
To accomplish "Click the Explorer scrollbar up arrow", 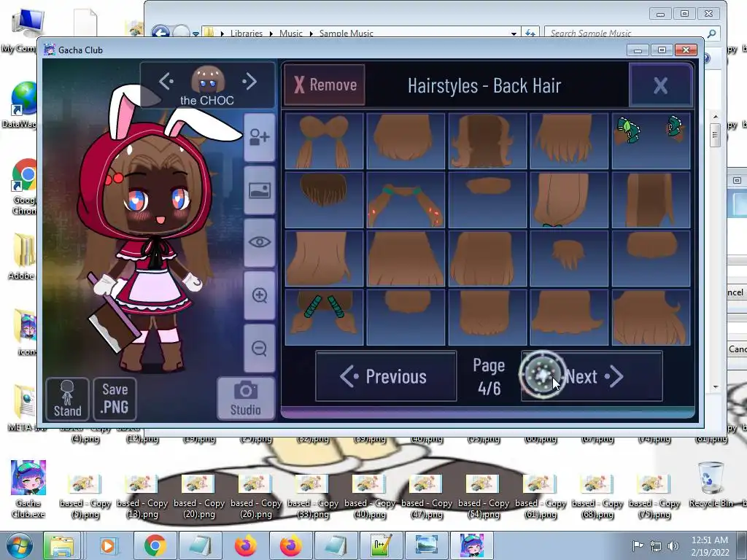I will click(715, 117).
